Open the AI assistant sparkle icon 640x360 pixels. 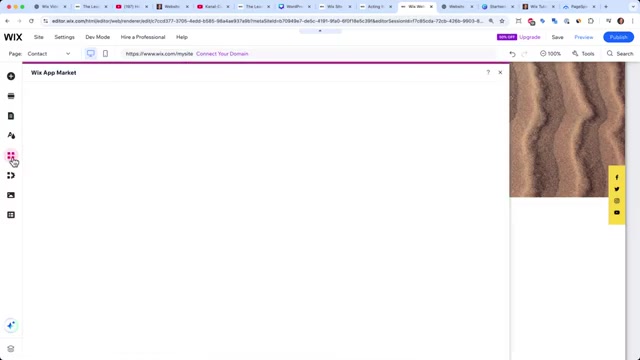tap(11, 325)
